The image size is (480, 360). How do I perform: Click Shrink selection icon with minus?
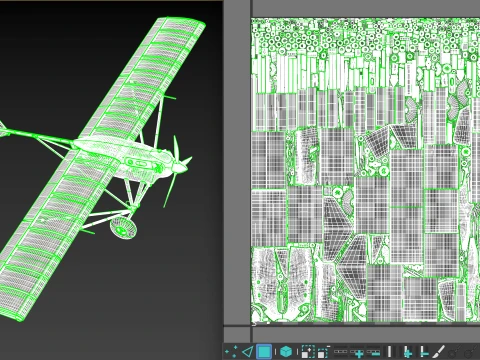coord(323,352)
